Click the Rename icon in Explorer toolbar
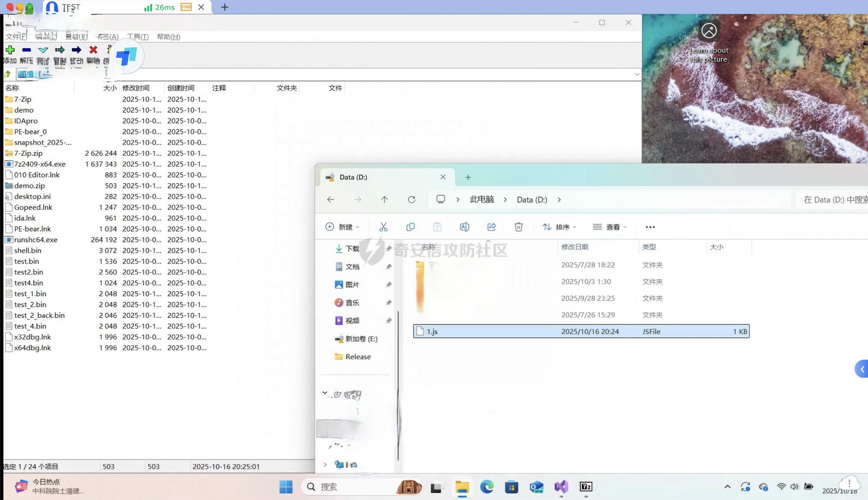Image resolution: width=868 pixels, height=500 pixels. coord(464,227)
